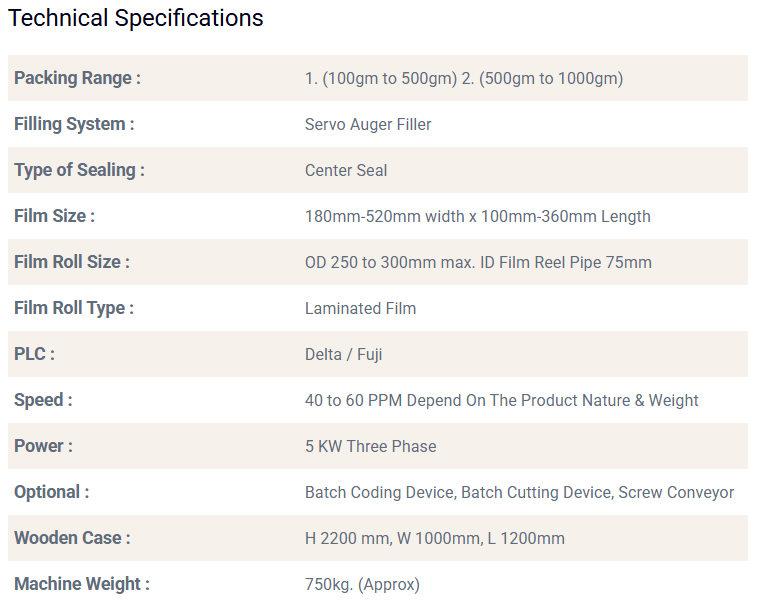Click the Power label
Viewport: 773px width, 603px height.
pyautogui.click(x=43, y=446)
